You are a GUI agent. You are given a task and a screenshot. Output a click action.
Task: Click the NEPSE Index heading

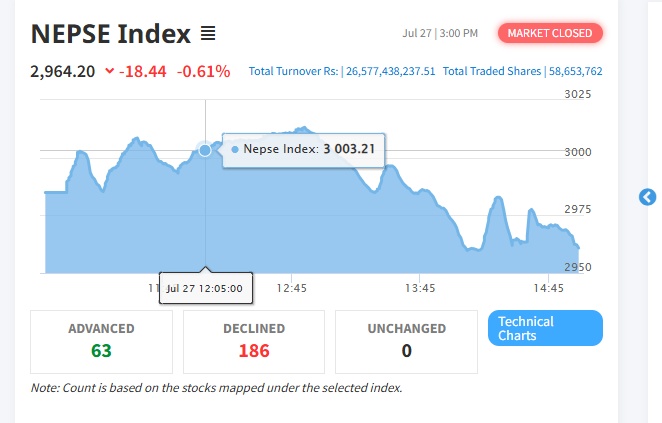(x=111, y=34)
